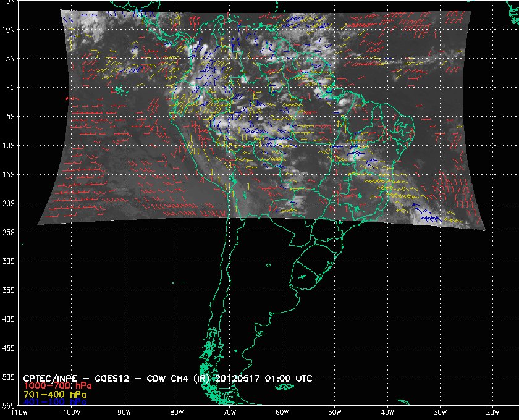Click the 100W longitude label

(x=72, y=413)
